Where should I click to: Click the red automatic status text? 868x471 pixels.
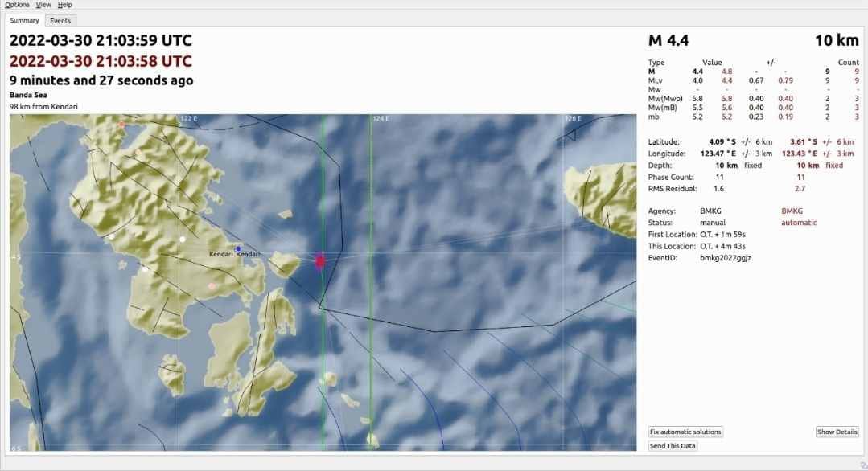coord(798,223)
